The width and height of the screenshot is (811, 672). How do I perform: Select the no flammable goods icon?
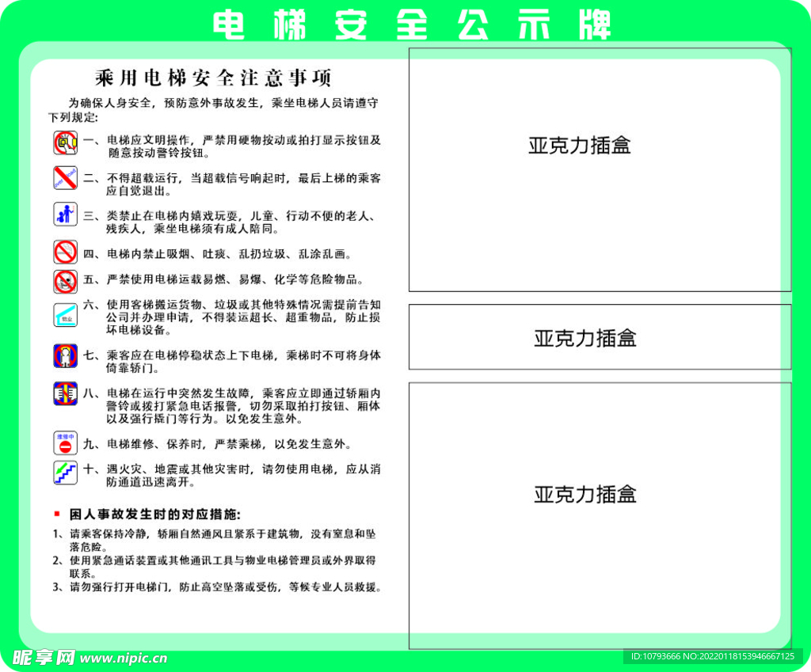(65, 282)
